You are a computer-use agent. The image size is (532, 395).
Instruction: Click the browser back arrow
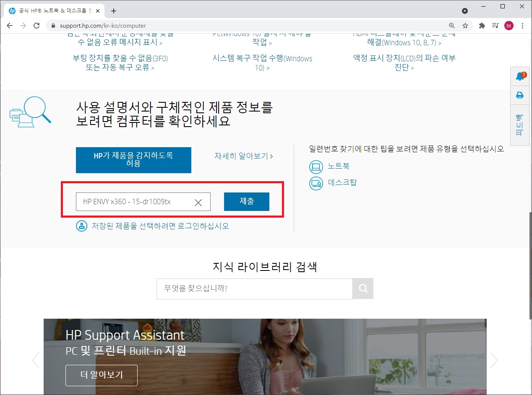coord(10,26)
